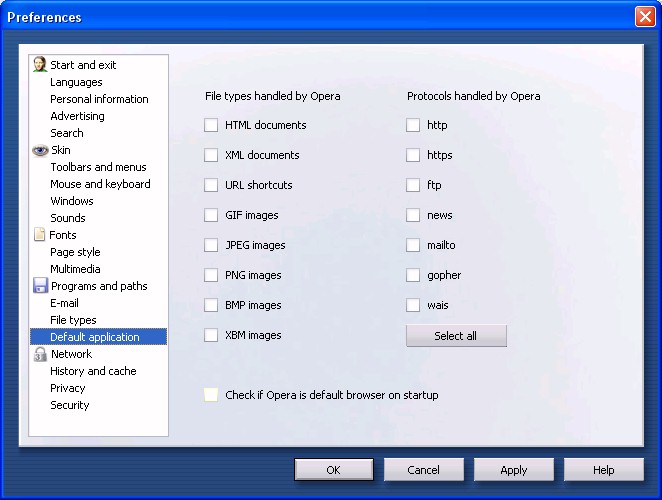
Task: Click the File types handled by Opera heading
Action: (x=273, y=96)
